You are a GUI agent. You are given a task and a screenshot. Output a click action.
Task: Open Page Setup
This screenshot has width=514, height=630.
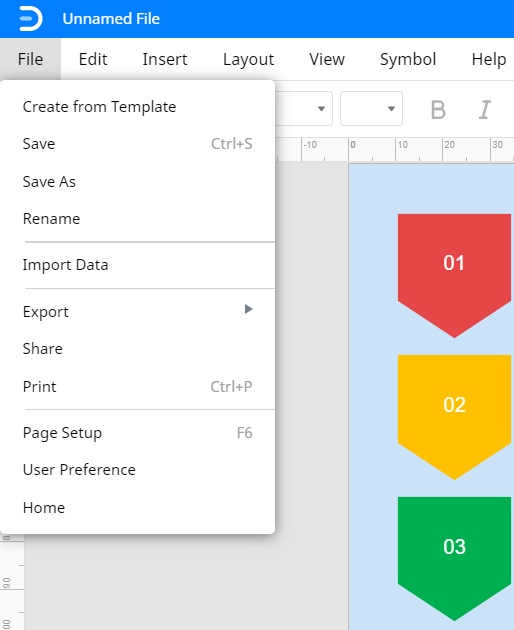(137, 433)
